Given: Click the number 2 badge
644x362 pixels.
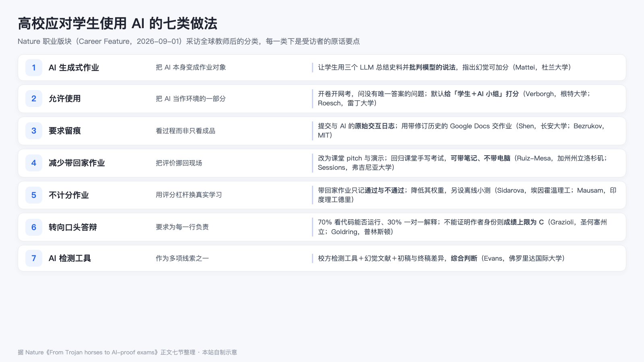Looking at the screenshot, I should click(x=34, y=99).
